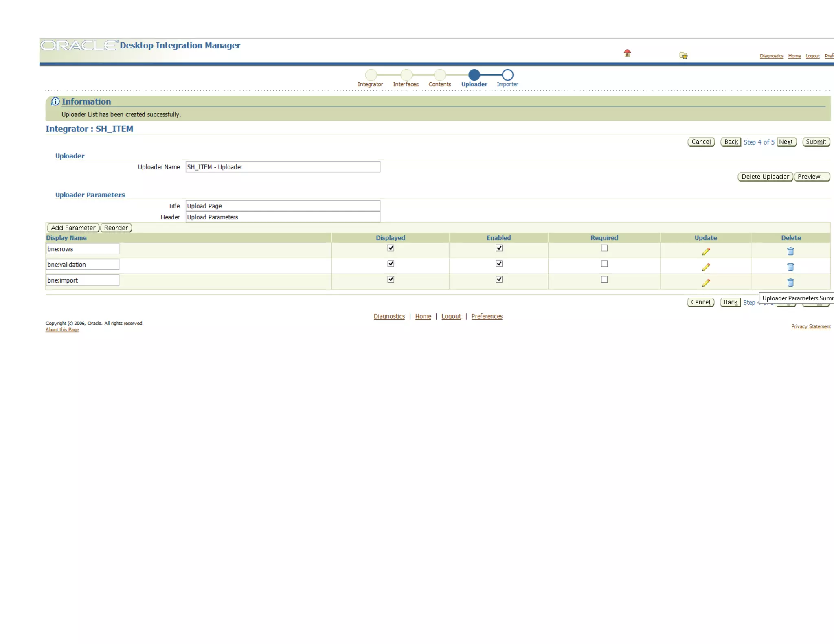Click pencil update icon for bne:rows
Viewport: 834px width, 644px height.
click(706, 251)
